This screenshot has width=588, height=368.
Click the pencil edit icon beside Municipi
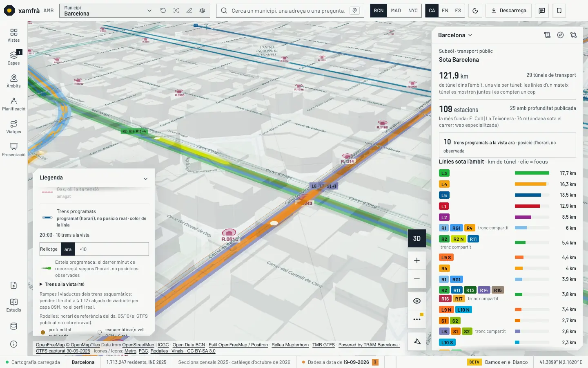189,11
